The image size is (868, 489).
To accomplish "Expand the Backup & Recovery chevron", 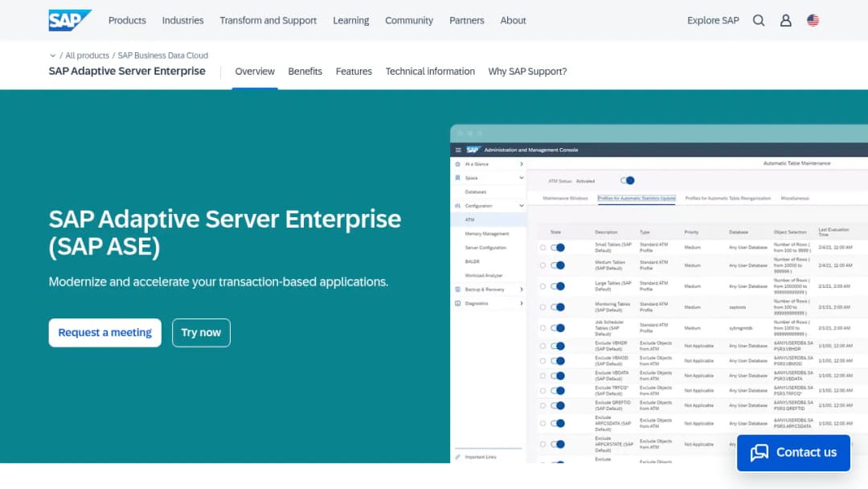I will click(x=522, y=290).
